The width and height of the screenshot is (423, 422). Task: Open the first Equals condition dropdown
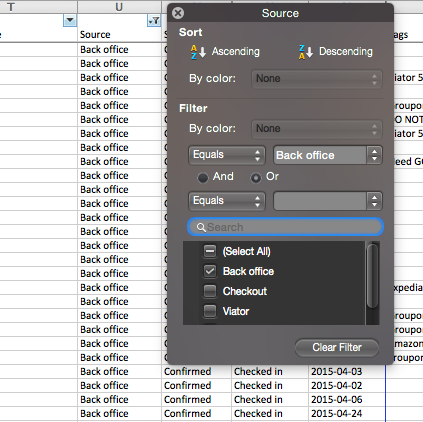point(227,155)
